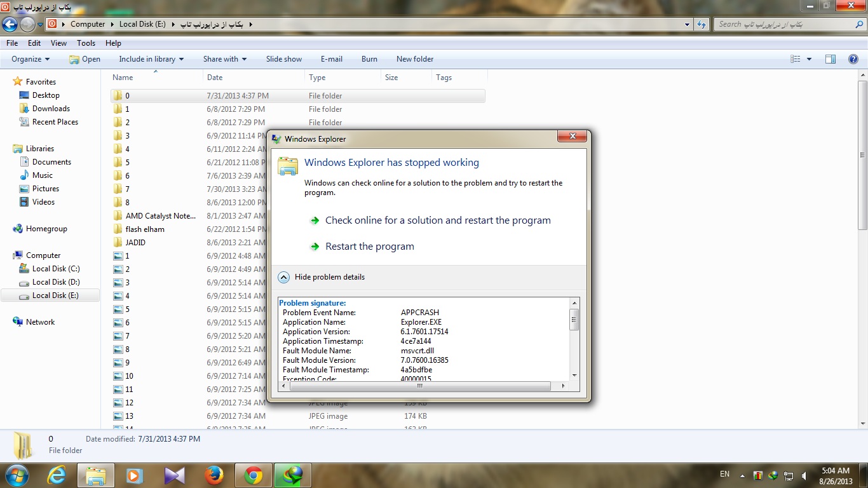This screenshot has width=868, height=488.
Task: Expand the Organize dropdown
Action: (31, 59)
